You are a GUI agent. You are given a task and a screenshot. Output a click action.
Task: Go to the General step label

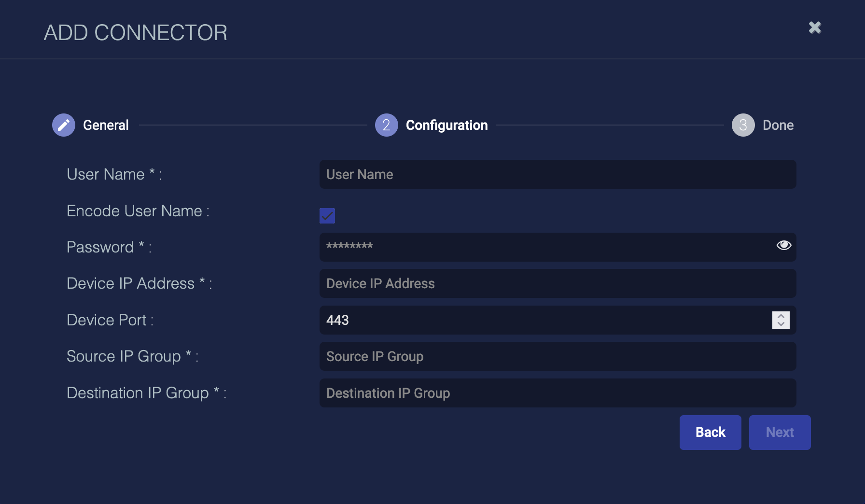tap(106, 125)
